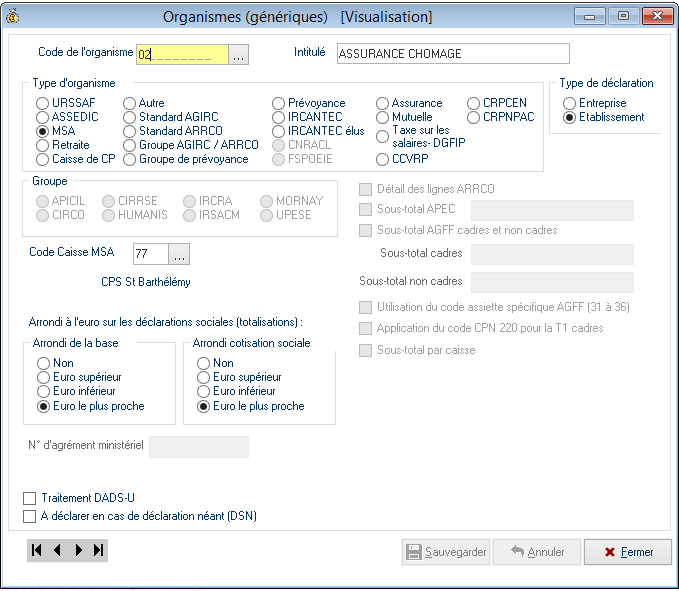This screenshot has width=679, height=591.
Task: Jump to the last record arrow
Action: click(x=98, y=550)
